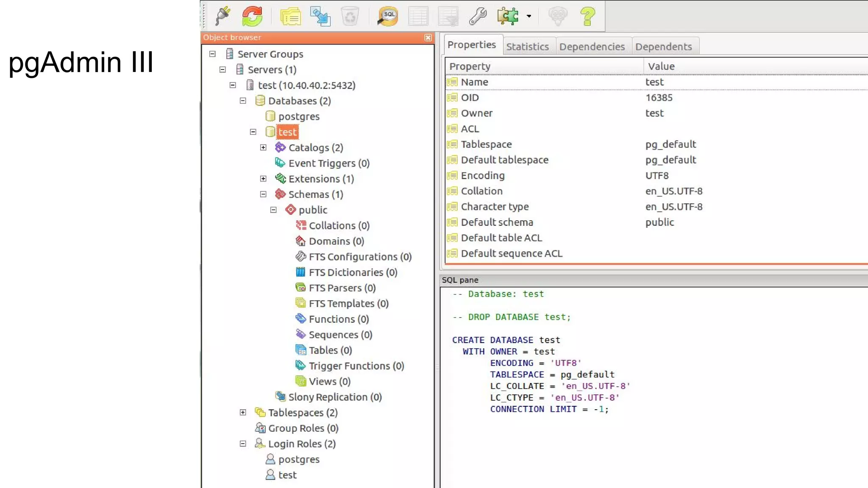Open the SQL query tool icon

pyautogui.click(x=388, y=16)
